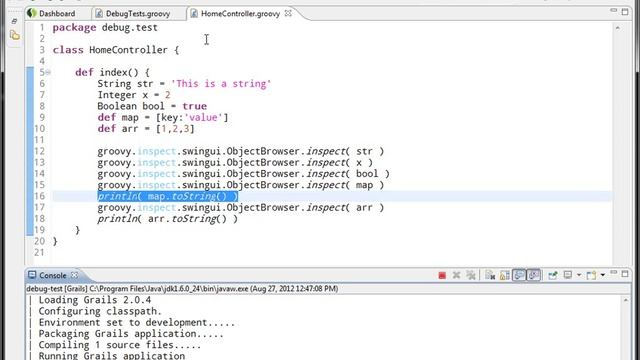Maximize the editor area
Screen dimensions: 640x360
[x=625, y=12]
